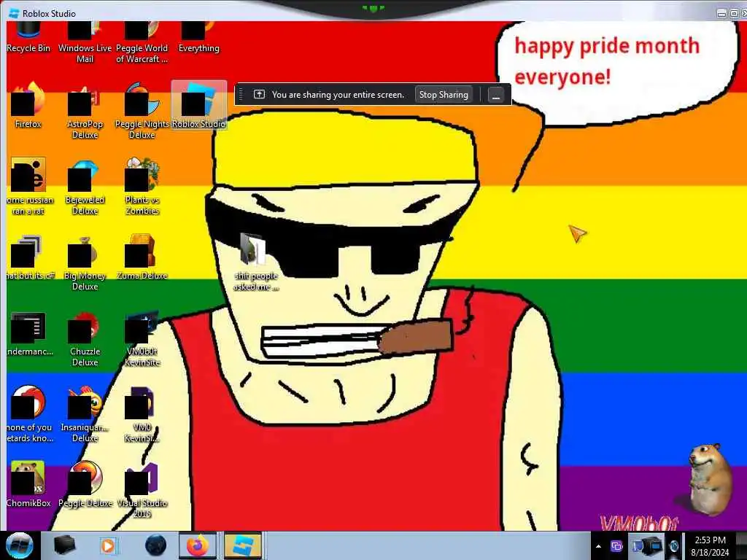The height and width of the screenshot is (560, 747).
Task: Select the Roblox Studio desktop shortcut
Action: click(x=198, y=106)
